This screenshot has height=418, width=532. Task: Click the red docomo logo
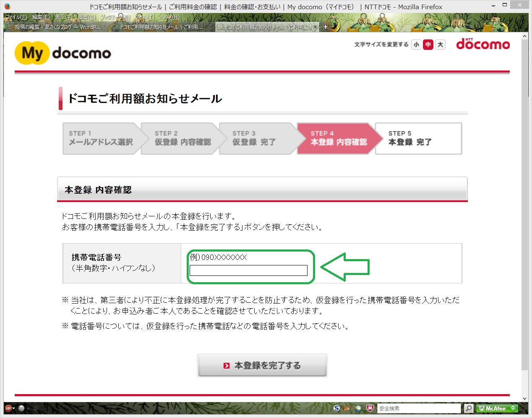(x=483, y=44)
